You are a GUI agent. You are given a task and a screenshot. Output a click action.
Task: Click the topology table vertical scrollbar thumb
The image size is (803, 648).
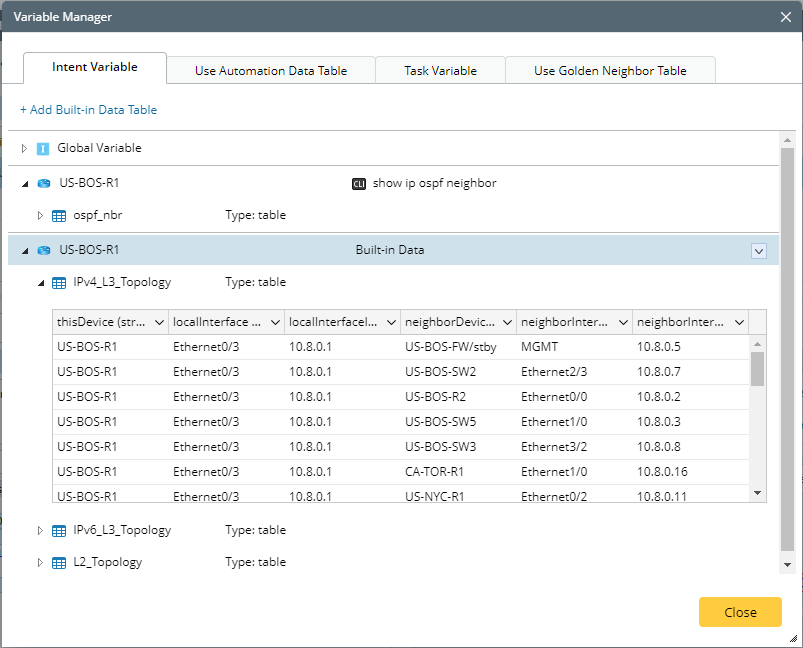[757, 368]
